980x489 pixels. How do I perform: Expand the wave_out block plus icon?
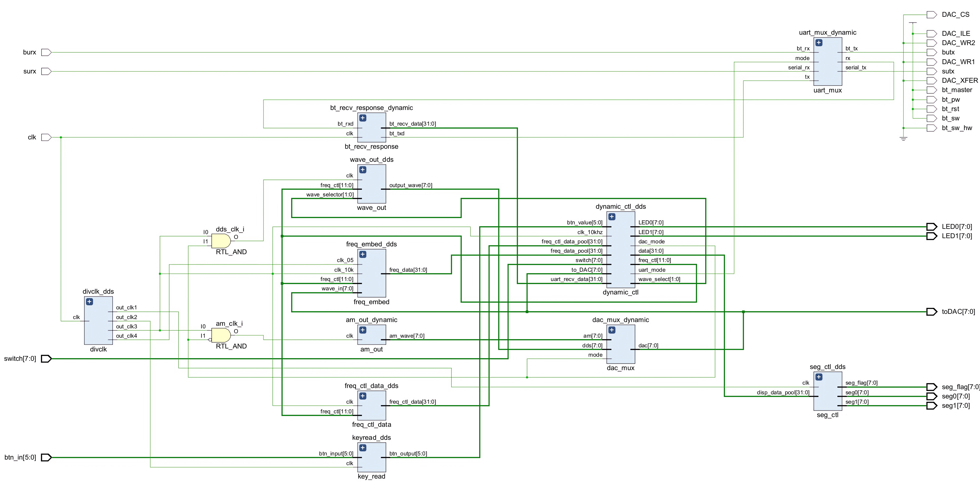click(x=363, y=170)
